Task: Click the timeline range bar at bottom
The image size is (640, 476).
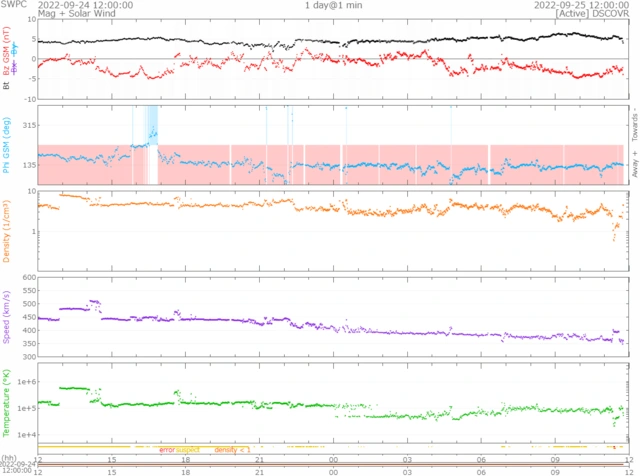Action: (x=331, y=465)
